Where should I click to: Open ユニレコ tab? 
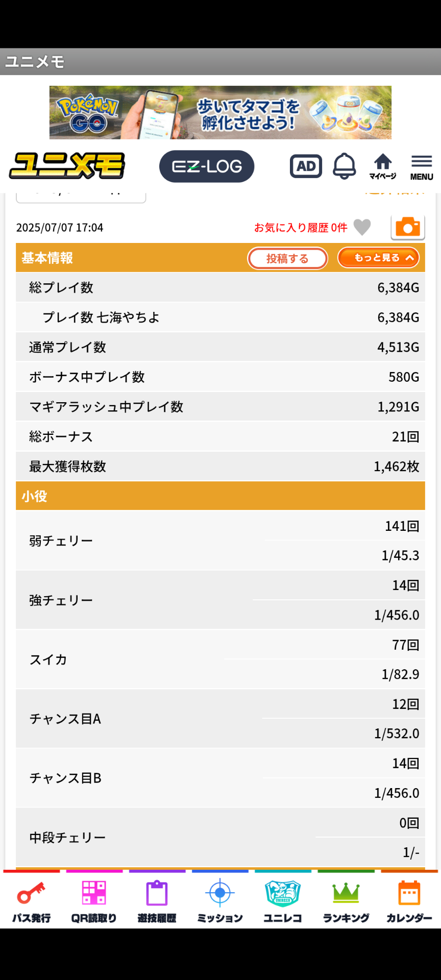pos(283,902)
